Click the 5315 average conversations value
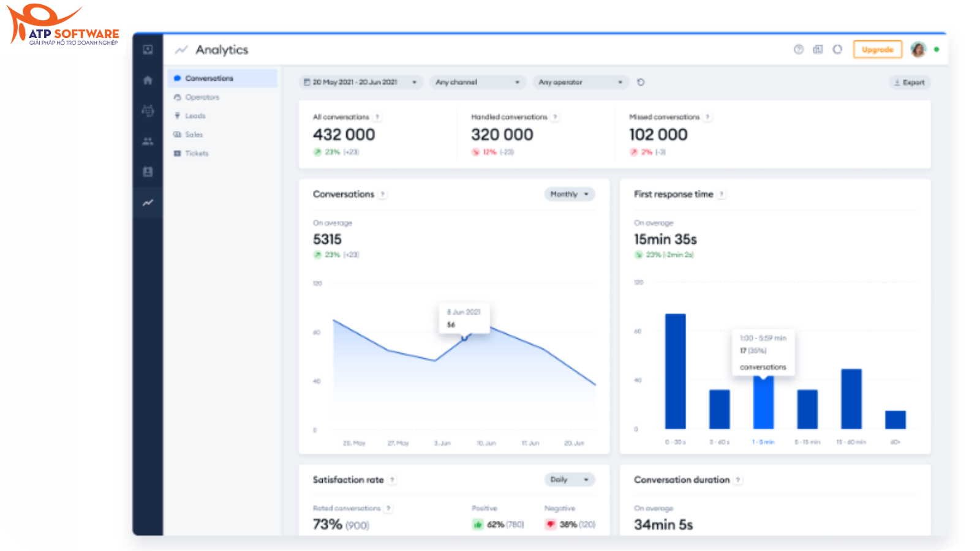 [328, 239]
